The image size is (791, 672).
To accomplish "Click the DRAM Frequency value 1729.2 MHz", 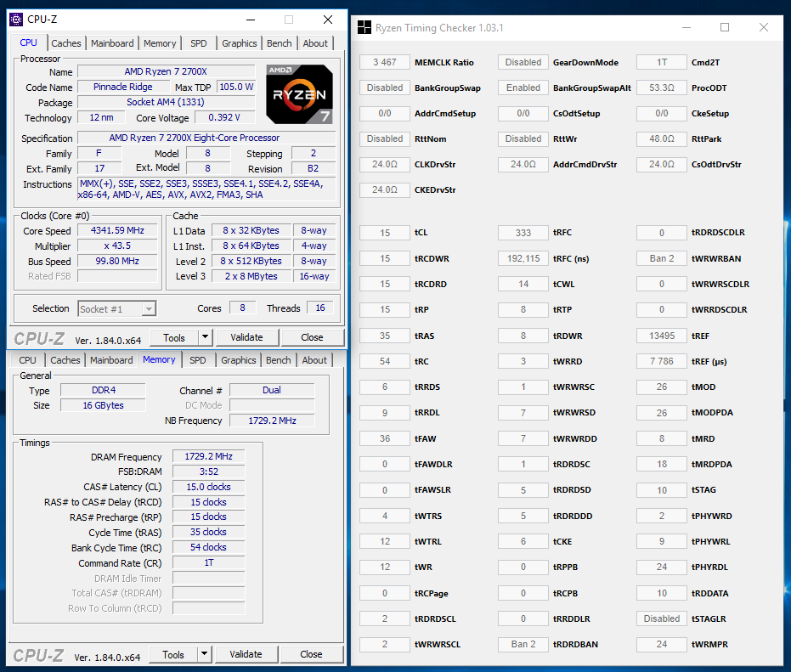I will [208, 456].
